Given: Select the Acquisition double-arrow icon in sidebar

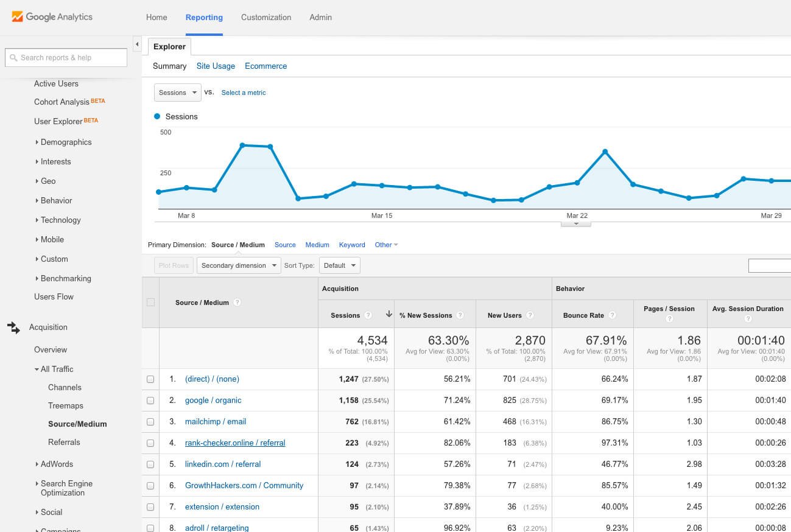Looking at the screenshot, I should tap(13, 328).
